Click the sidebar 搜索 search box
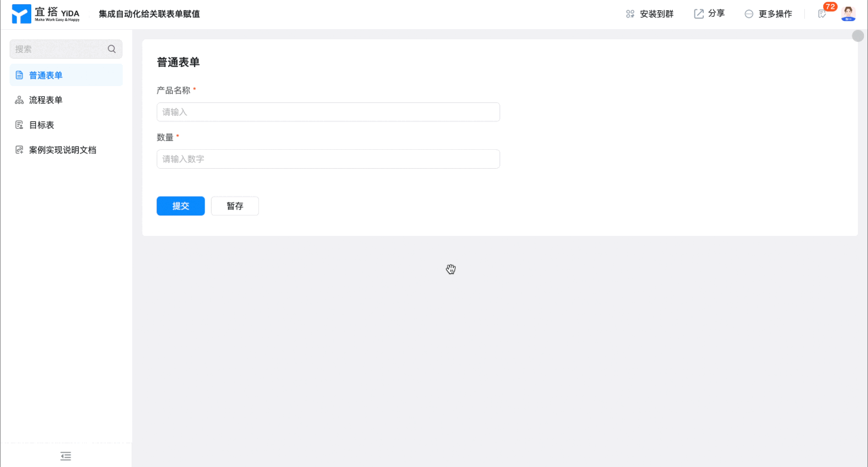 [x=66, y=49]
